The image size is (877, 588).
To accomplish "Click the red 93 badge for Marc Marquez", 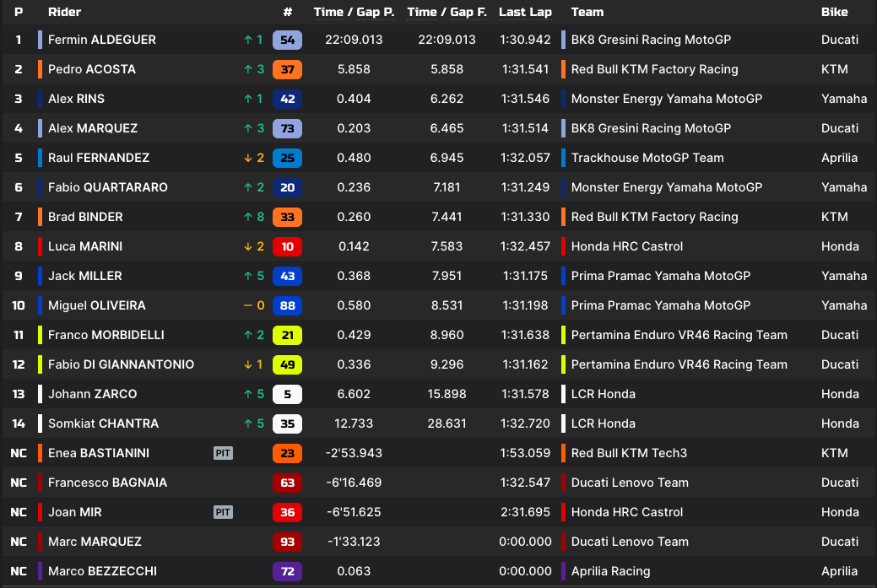I will 287,542.
